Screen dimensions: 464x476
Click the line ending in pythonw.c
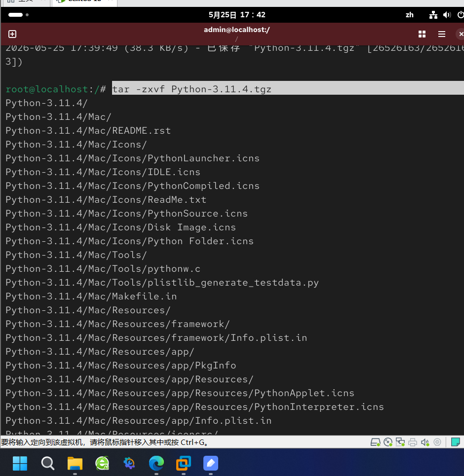tap(103, 269)
